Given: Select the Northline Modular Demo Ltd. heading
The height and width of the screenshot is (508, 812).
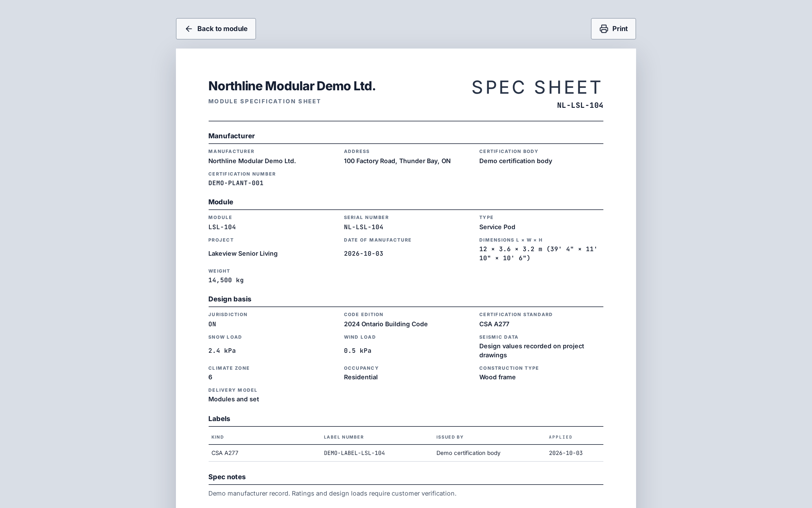Looking at the screenshot, I should pyautogui.click(x=292, y=86).
